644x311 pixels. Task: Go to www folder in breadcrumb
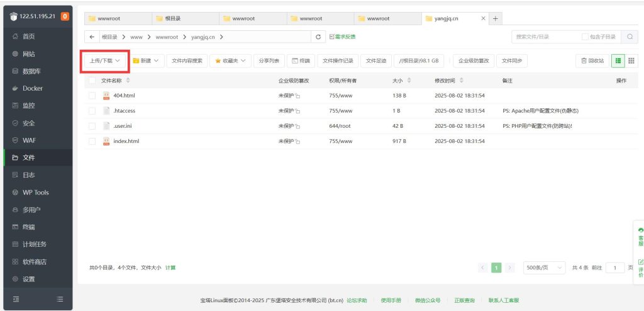[x=136, y=37]
